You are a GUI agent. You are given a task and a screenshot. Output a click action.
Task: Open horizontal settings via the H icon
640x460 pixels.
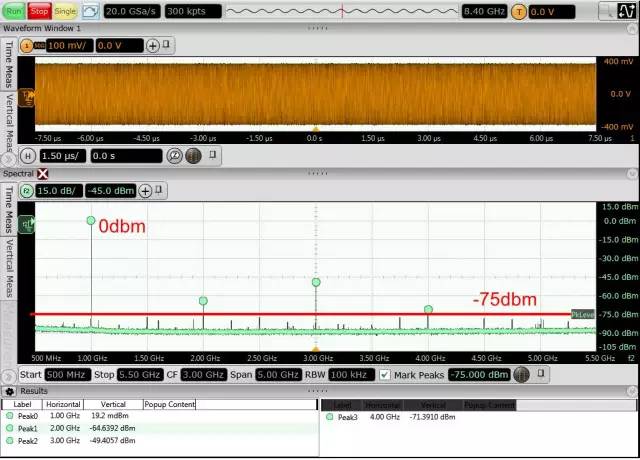(28, 156)
